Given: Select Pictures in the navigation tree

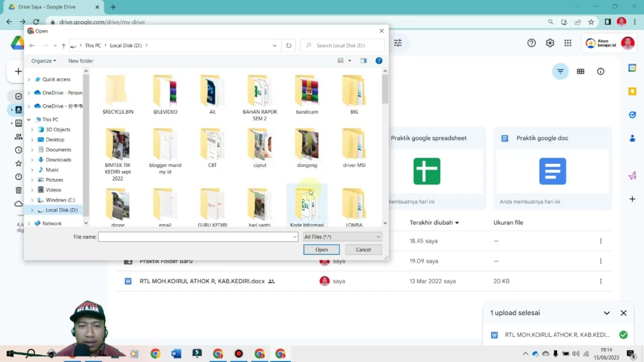Looking at the screenshot, I should tap(54, 180).
